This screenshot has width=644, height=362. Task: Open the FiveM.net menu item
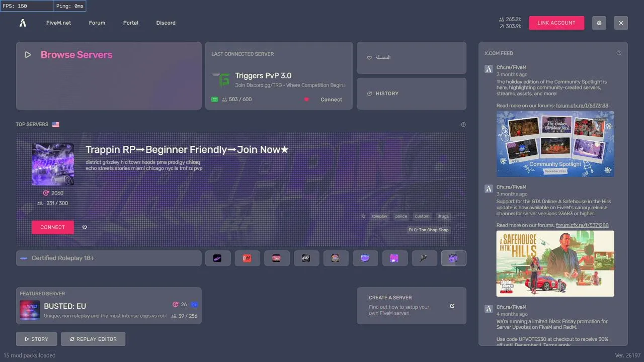[x=58, y=23]
